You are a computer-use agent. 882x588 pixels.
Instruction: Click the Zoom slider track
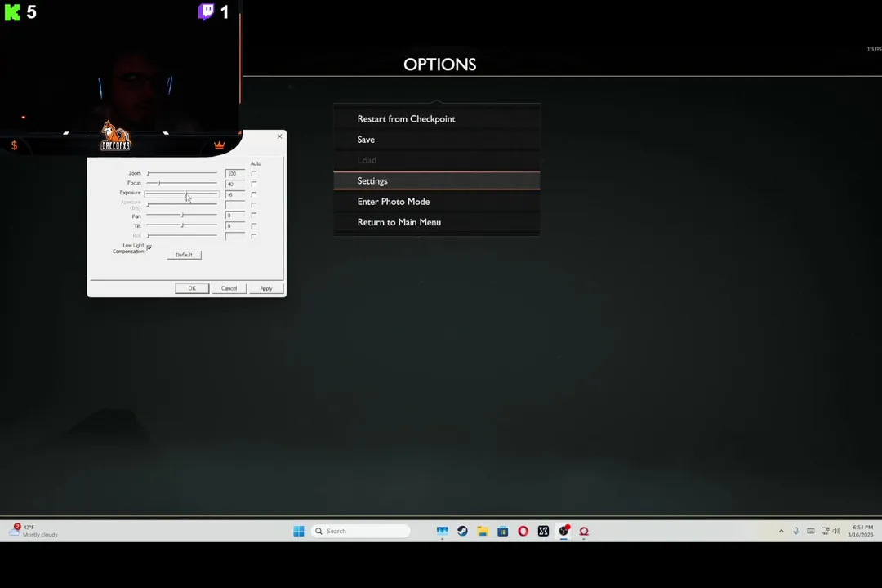coord(181,173)
